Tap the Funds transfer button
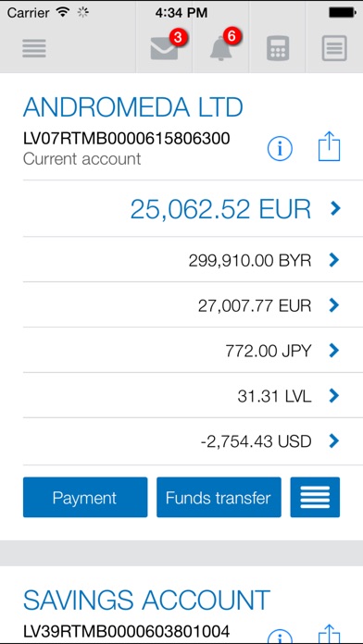Image resolution: width=363 pixels, height=644 pixels. coord(219,497)
